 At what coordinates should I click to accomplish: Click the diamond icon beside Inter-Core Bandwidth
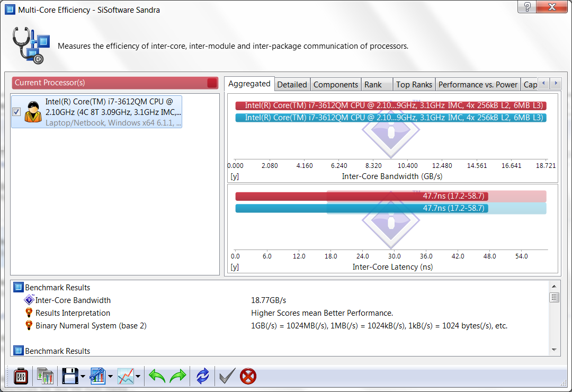29,300
